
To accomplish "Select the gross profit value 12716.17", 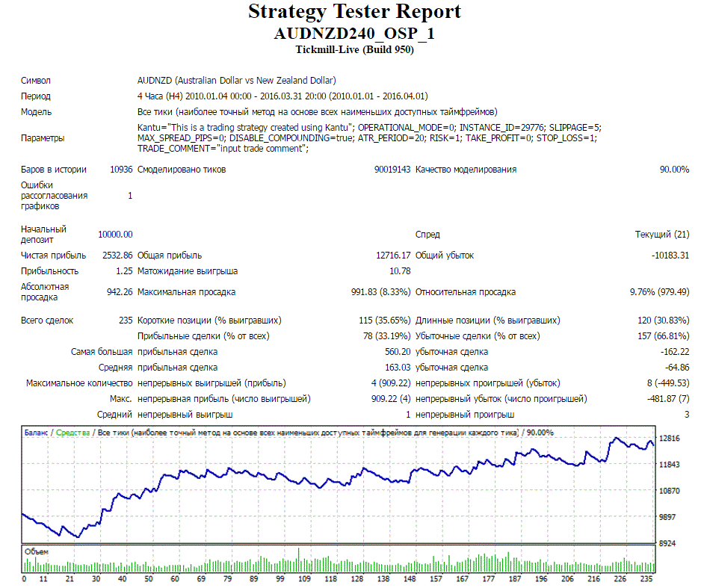I will [393, 256].
